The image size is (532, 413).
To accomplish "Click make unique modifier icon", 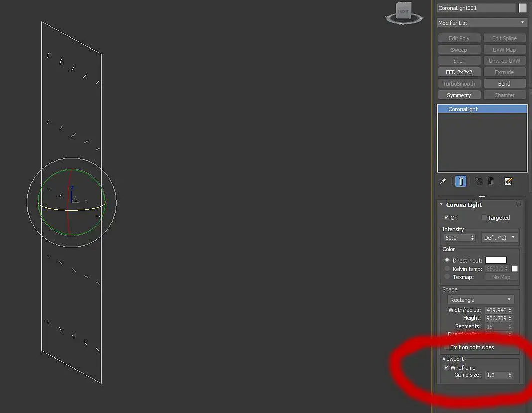I will (x=478, y=181).
